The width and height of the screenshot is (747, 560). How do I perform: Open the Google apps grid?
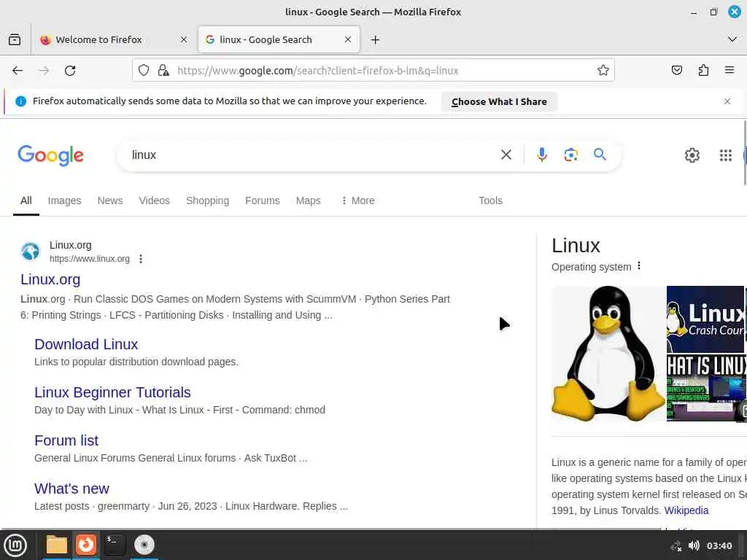click(726, 155)
